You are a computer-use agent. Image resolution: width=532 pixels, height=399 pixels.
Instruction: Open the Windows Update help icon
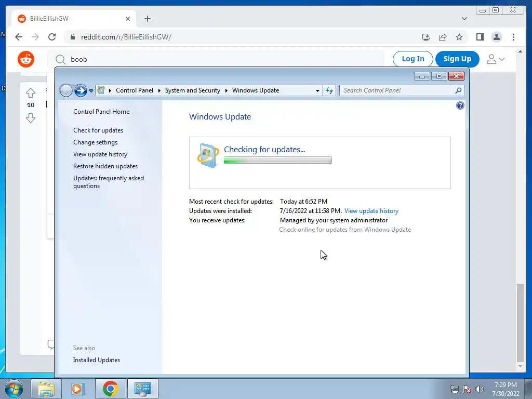click(460, 105)
